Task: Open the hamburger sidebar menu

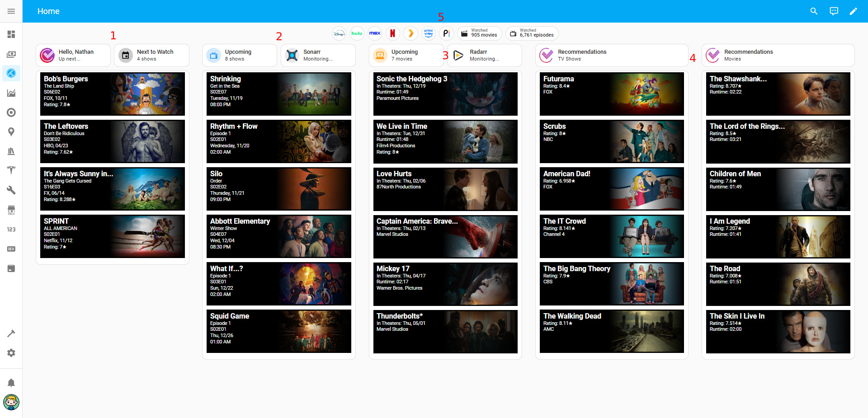Action: (11, 11)
